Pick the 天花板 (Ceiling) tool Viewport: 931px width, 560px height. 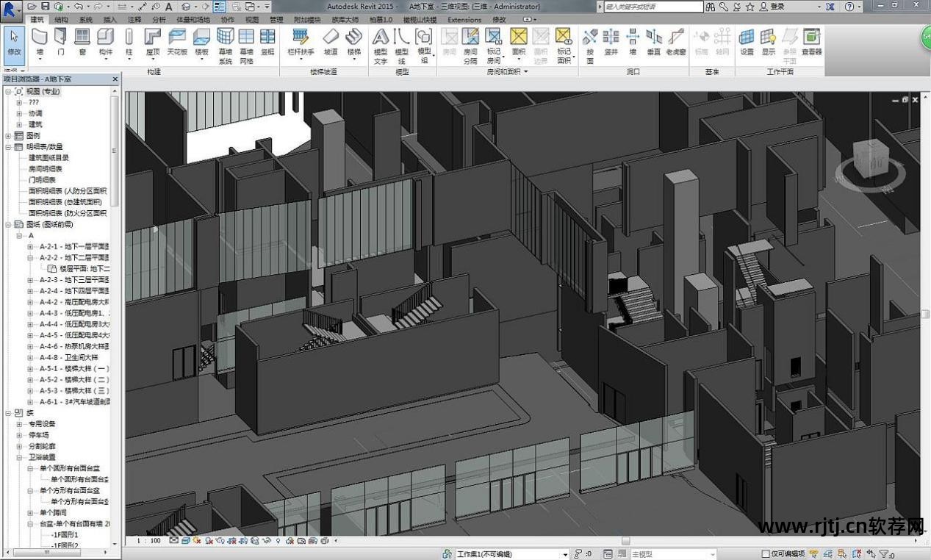177,43
